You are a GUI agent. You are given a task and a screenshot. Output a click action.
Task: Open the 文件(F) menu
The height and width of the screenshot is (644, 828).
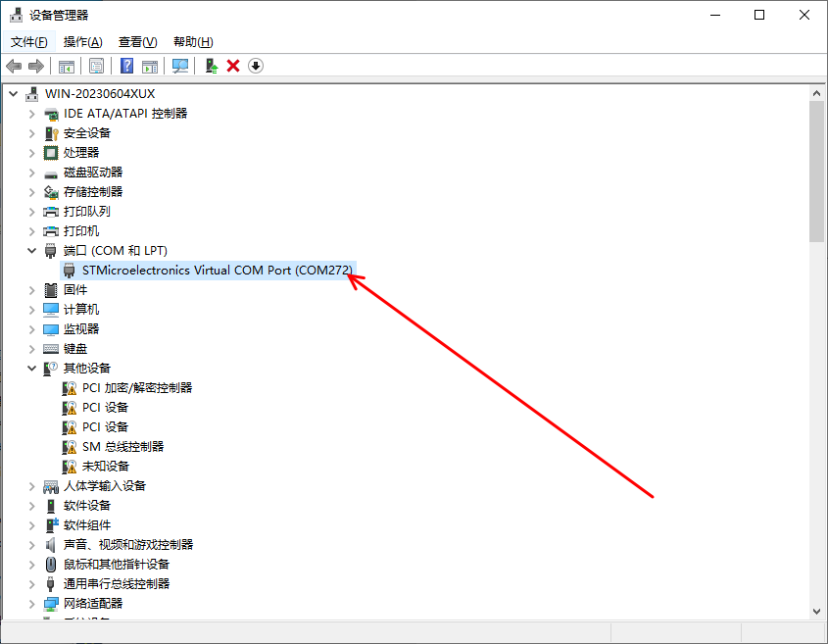pyautogui.click(x=29, y=42)
